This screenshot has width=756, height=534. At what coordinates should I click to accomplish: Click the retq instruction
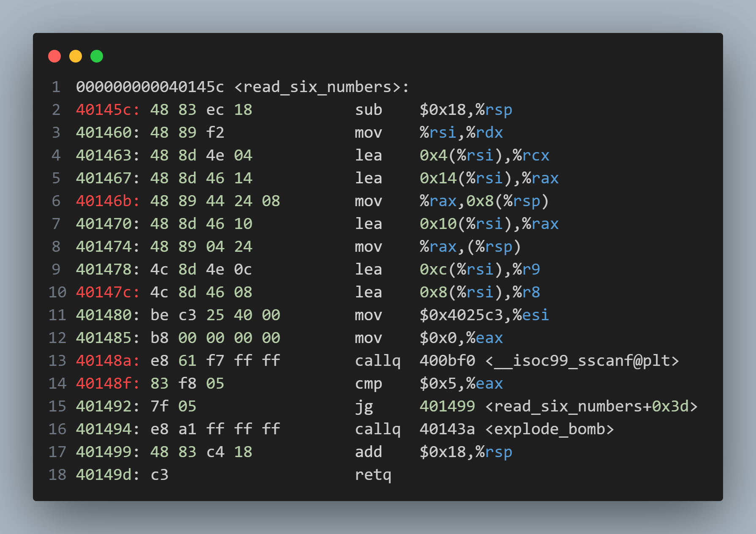pyautogui.click(x=373, y=475)
